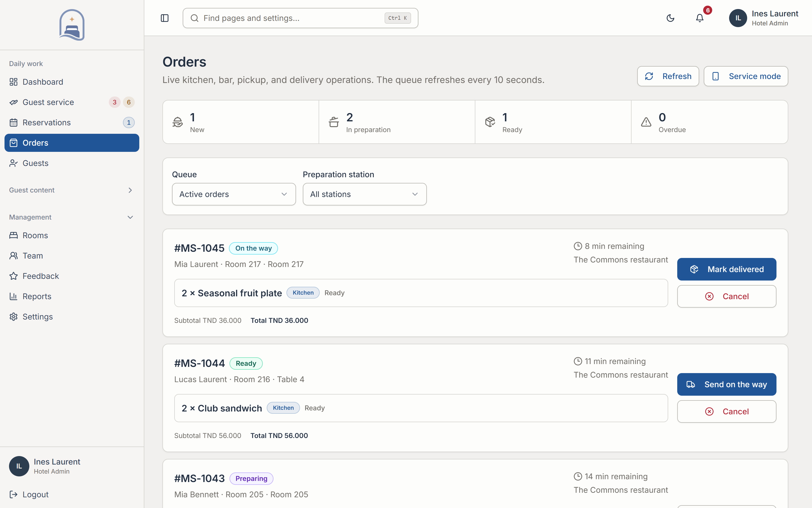Click the clock icon by 11 min remaining
Viewport: 812px width, 508px height.
click(578, 362)
